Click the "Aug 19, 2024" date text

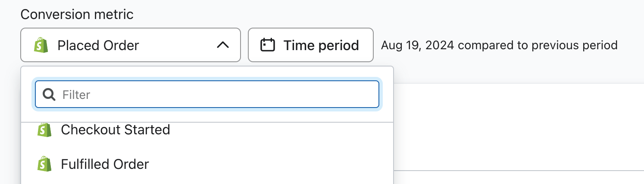point(417,45)
